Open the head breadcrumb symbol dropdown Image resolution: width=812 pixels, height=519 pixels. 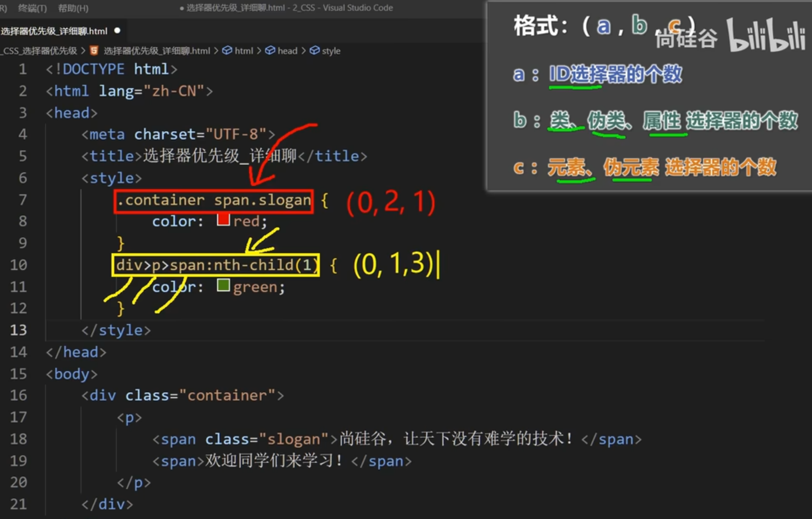(x=287, y=51)
